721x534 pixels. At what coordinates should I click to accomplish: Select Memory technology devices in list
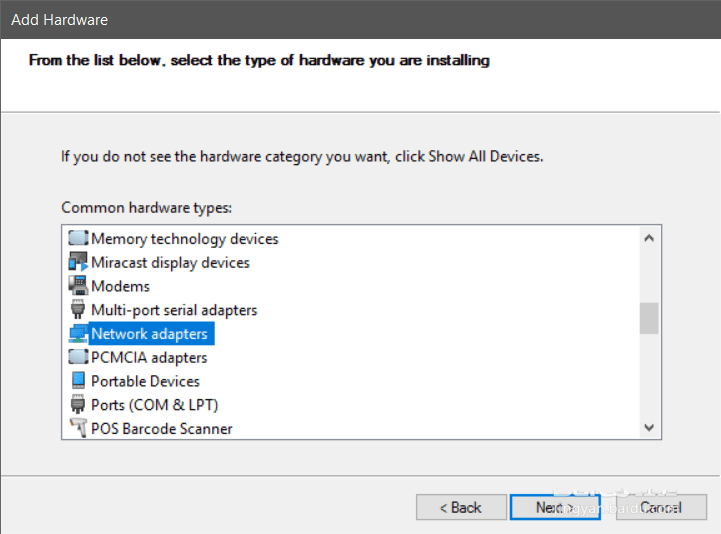coord(184,239)
